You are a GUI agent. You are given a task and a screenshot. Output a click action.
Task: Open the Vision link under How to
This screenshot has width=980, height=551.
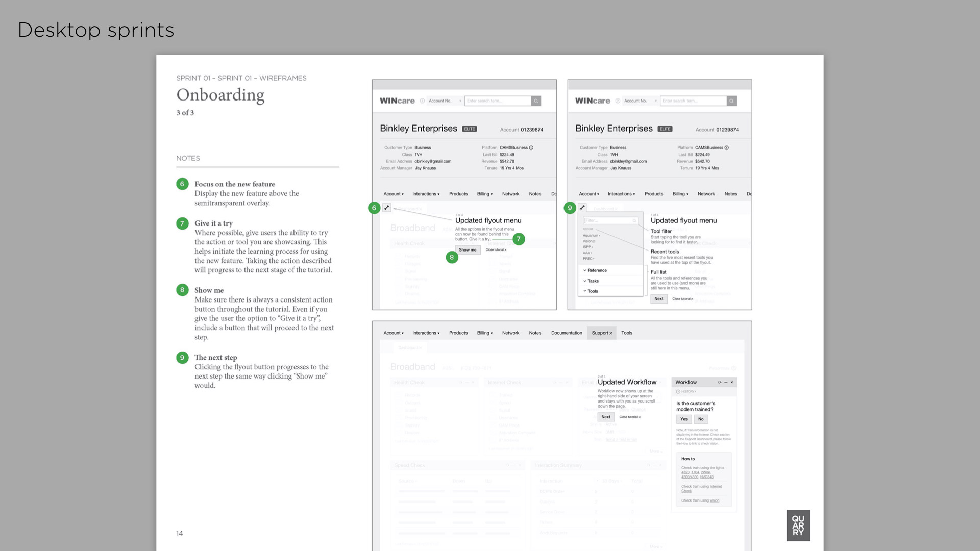[715, 500]
